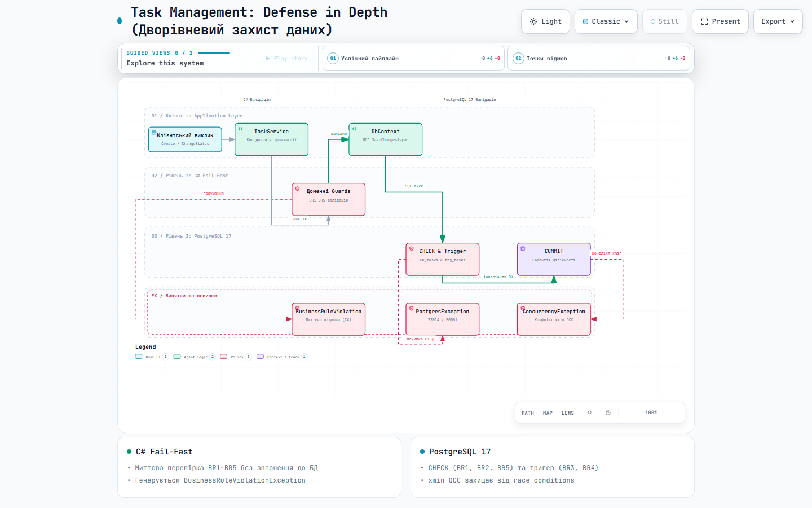Click the shield icon on CHECK & Trigger
Viewport: 812px width, 508px height.
pos(411,248)
